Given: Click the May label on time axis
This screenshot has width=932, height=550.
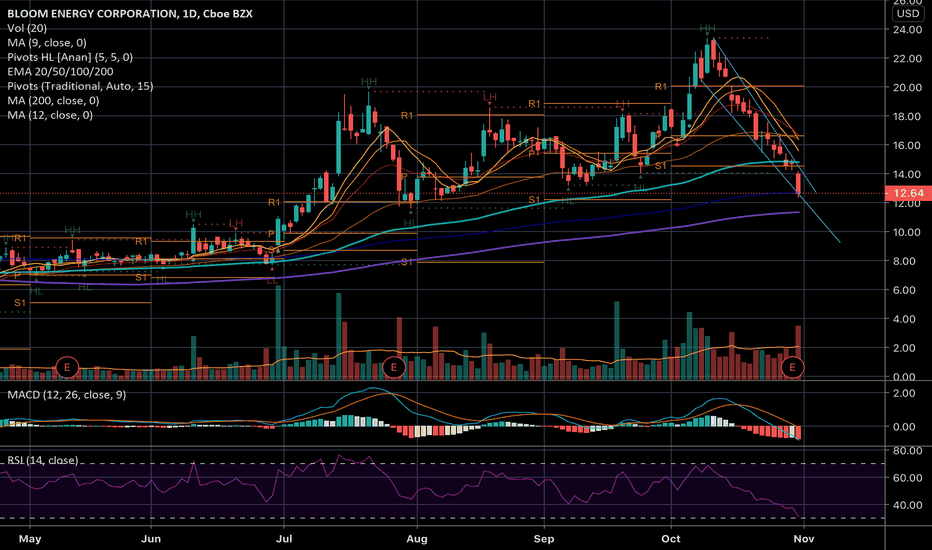Looking at the screenshot, I should (x=30, y=539).
